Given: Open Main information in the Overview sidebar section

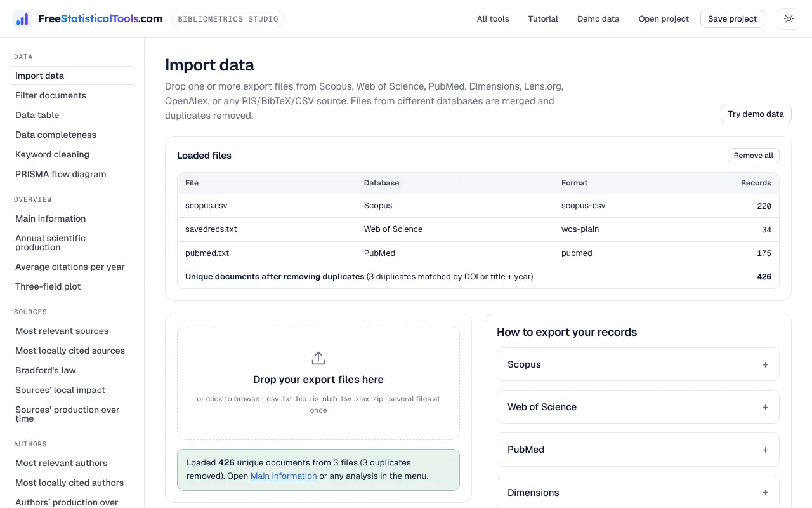Looking at the screenshot, I should click(x=72, y=218).
